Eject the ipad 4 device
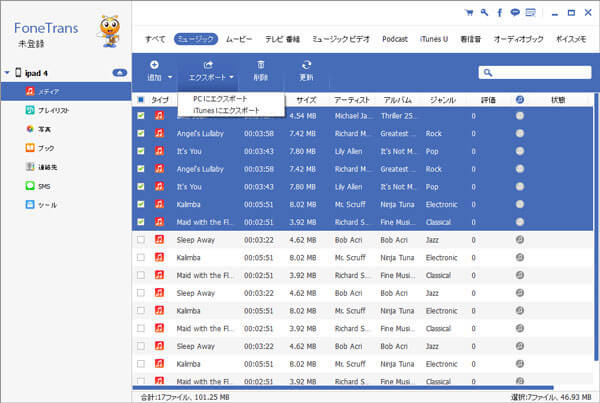This screenshot has width=600, height=403. coord(120,73)
